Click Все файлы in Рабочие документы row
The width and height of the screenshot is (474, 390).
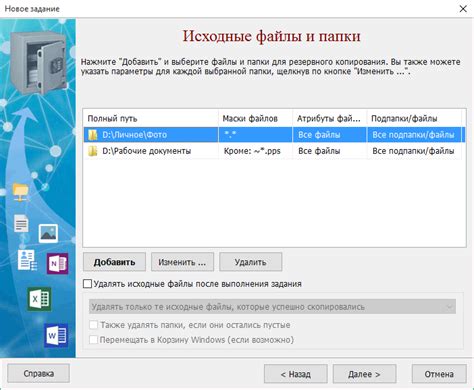tap(330, 151)
